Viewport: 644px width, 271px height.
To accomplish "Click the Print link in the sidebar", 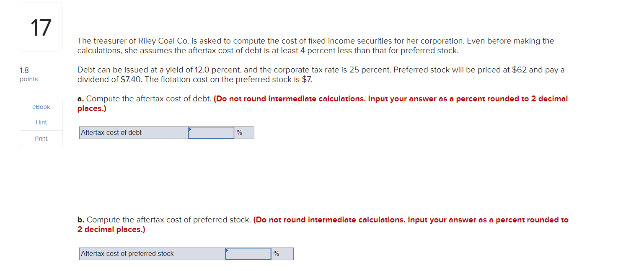I will point(41,138).
